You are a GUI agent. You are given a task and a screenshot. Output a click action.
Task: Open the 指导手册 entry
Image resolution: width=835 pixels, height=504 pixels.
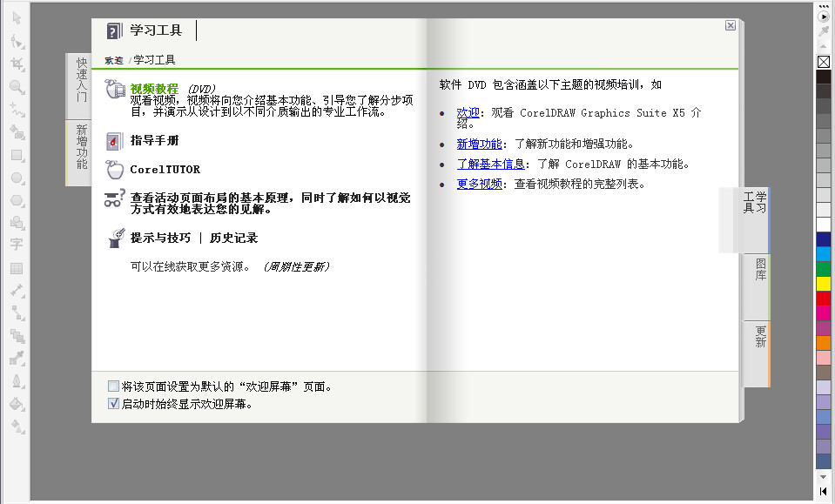(154, 140)
